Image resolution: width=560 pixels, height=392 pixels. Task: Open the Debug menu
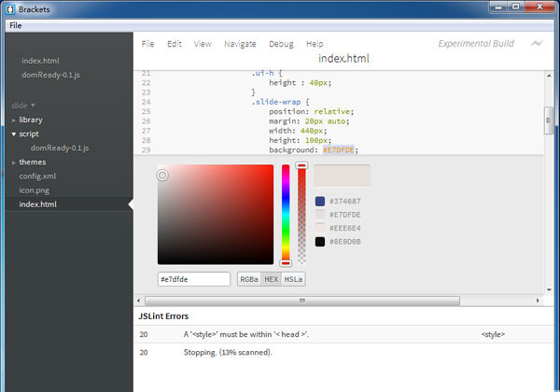[x=281, y=44]
